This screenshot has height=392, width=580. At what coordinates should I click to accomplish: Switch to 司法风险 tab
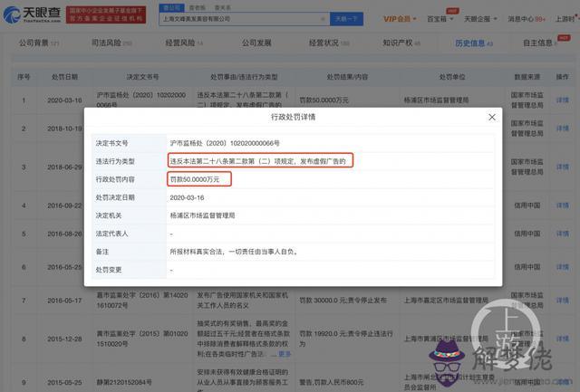click(x=111, y=43)
